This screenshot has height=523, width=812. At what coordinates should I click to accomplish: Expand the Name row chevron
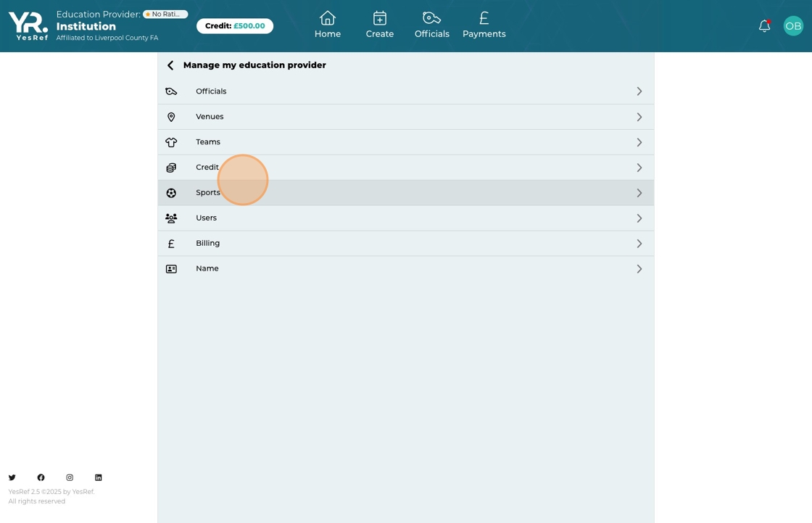pyautogui.click(x=639, y=269)
